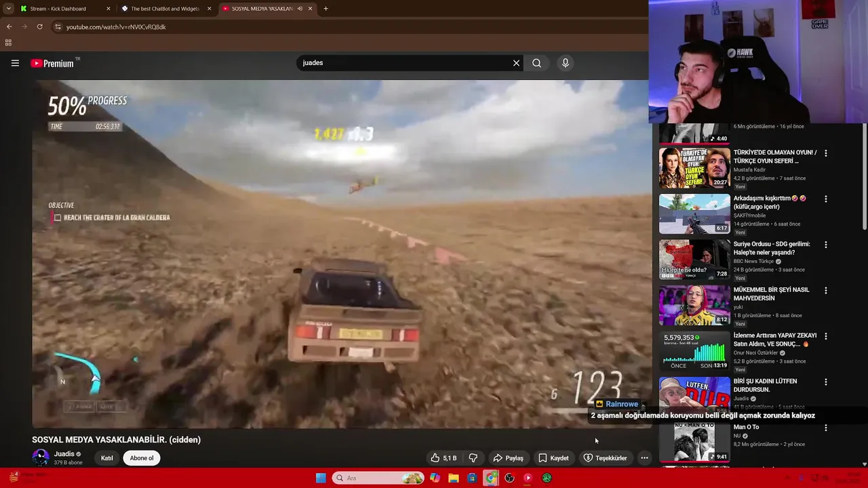Open options menu for Suriye Ordusu video
868x488 pixels.
[825, 245]
